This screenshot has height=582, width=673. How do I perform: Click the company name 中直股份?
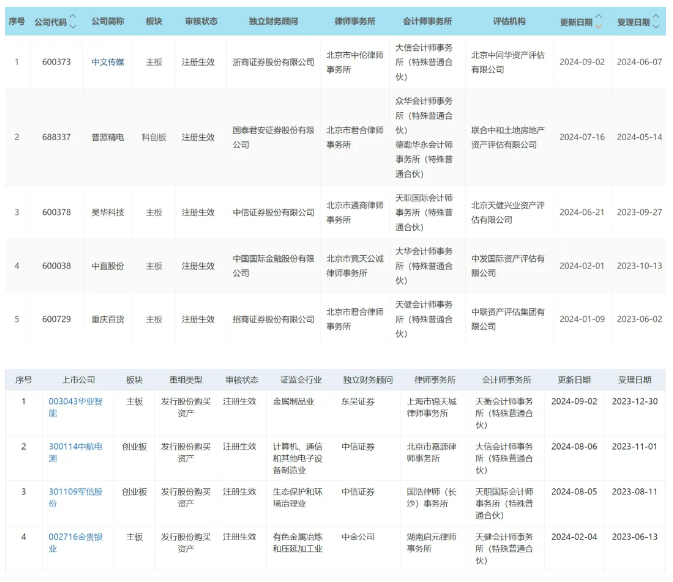pos(108,266)
